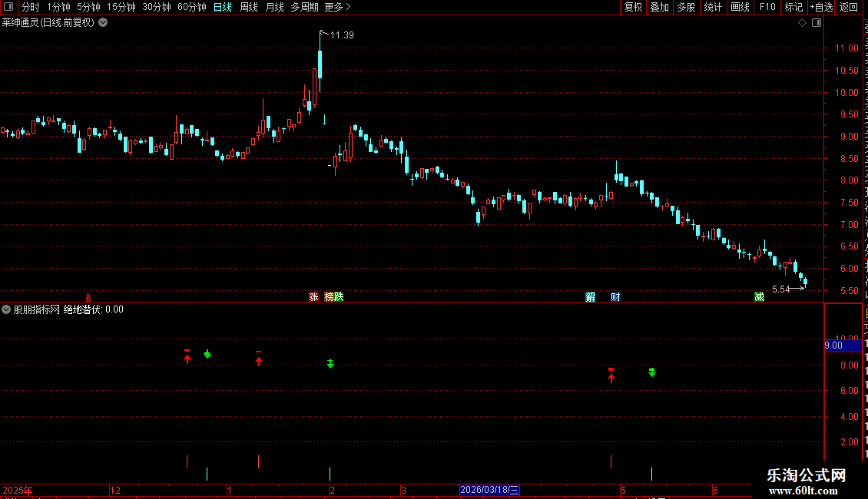Switch to 周线 weekly chart
The height and width of the screenshot is (499, 868).
coord(249,7)
